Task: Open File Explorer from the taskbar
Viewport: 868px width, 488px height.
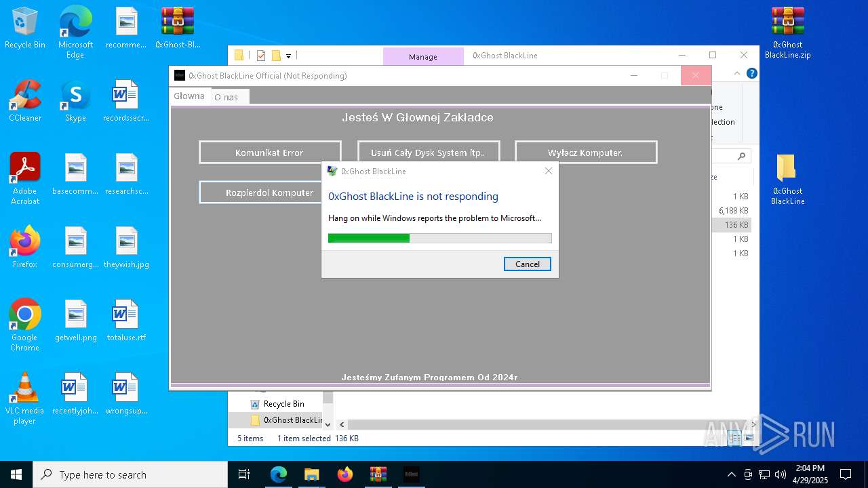Action: pos(311,474)
